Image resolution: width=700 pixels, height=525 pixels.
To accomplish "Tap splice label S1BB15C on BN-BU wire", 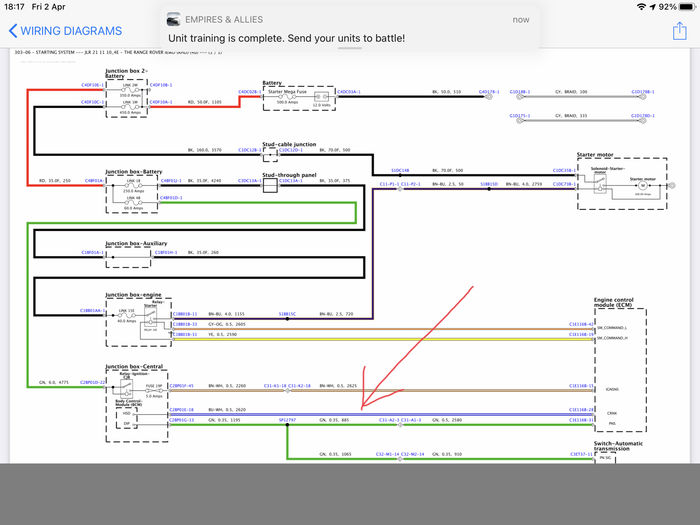I will point(287,314).
